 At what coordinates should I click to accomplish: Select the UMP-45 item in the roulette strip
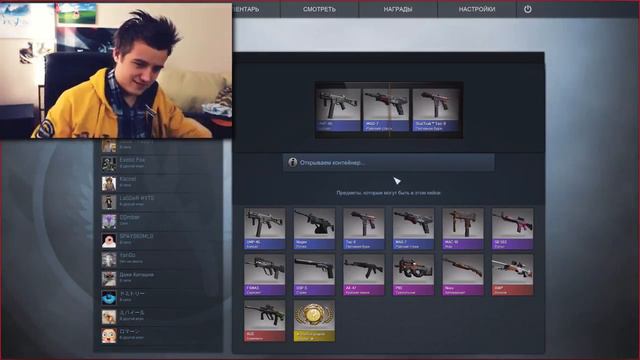338,110
